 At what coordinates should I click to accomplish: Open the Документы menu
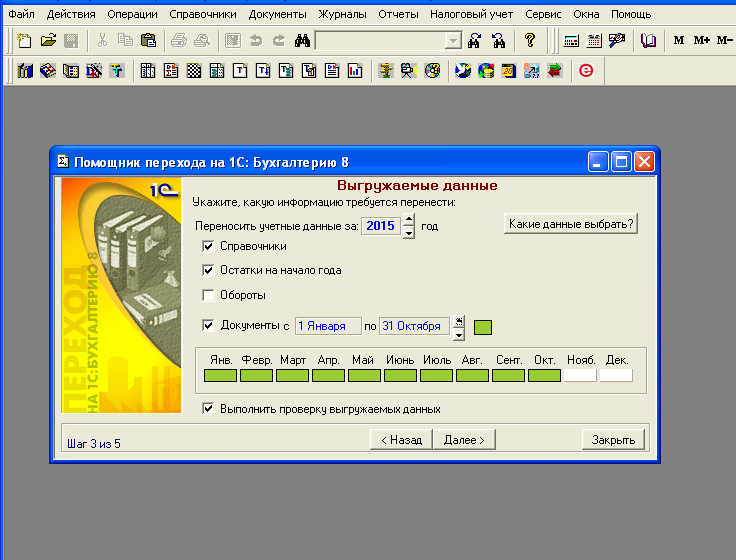[277, 15]
